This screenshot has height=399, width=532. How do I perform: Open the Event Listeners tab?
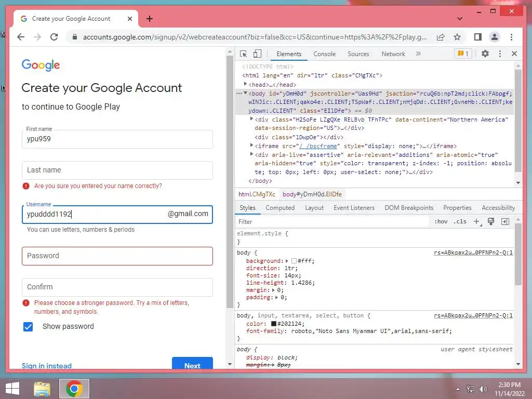(354, 208)
